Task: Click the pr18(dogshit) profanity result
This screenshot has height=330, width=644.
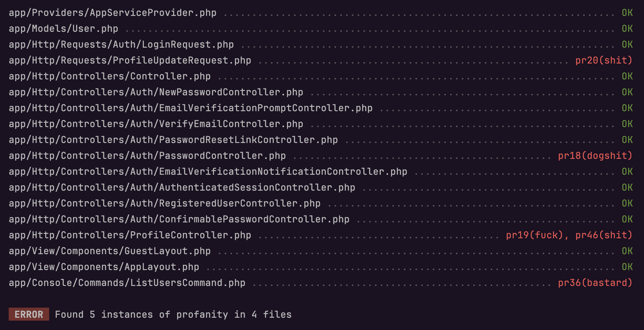Action: coord(595,156)
